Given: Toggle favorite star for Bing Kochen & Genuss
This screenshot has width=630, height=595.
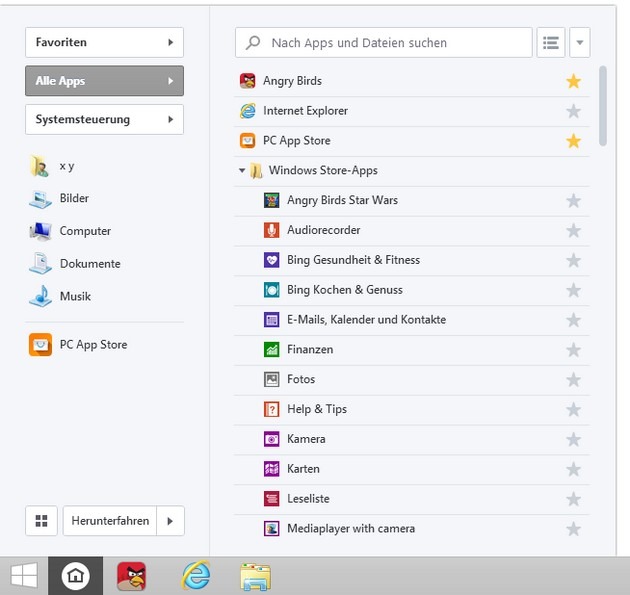Looking at the screenshot, I should point(573,290).
